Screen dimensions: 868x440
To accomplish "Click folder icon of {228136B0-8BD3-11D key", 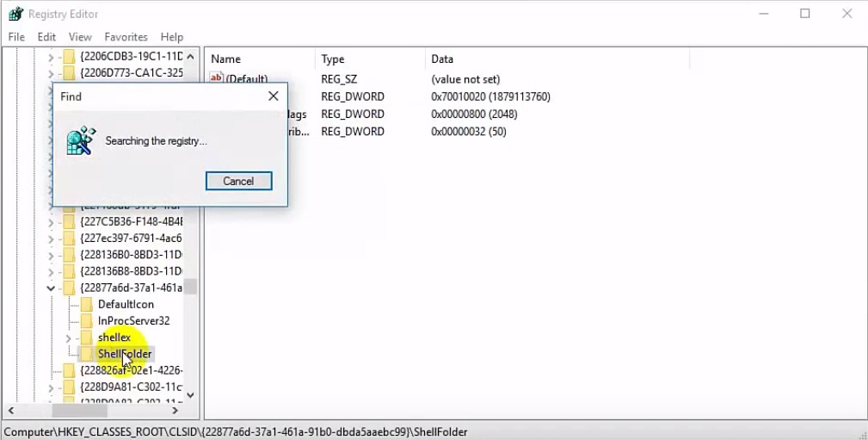I will pyautogui.click(x=69, y=255).
